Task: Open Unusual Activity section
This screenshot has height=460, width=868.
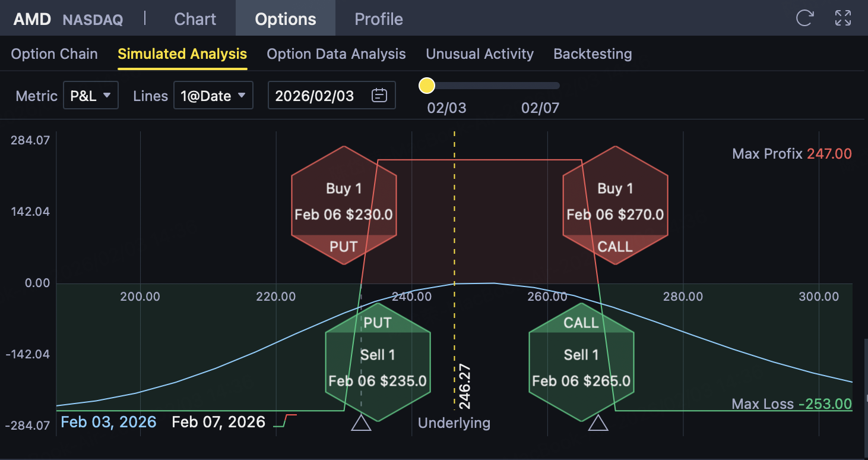Action: 480,54
